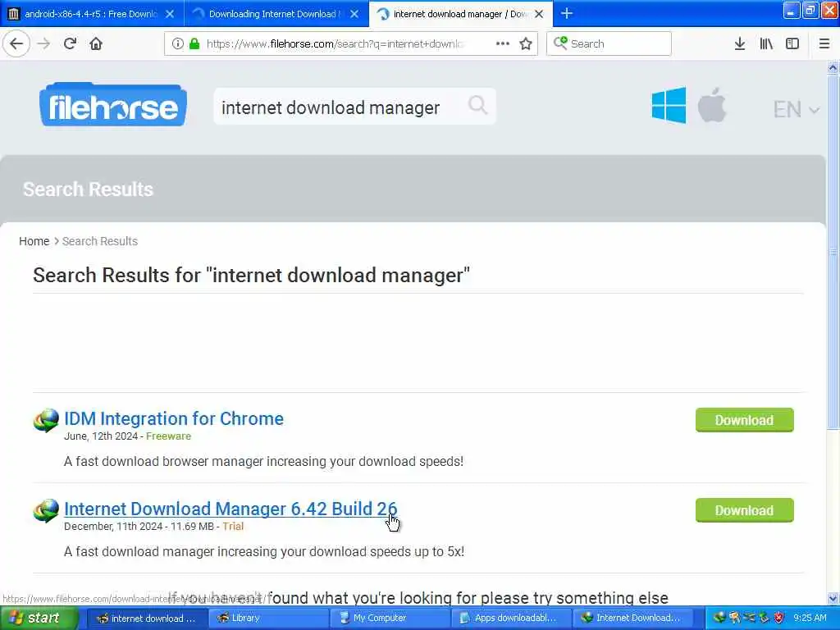The image size is (840, 630).
Task: Go back to previous page
Action: coord(16,43)
